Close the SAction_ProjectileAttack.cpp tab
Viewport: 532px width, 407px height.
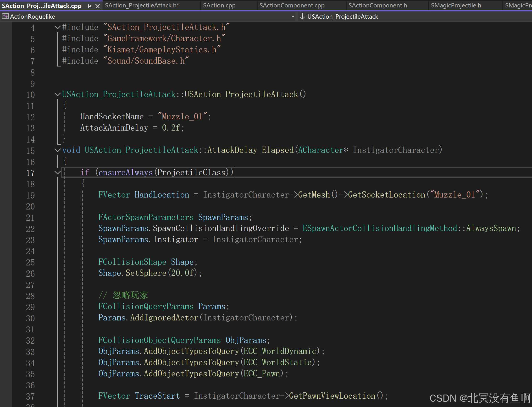[97, 6]
